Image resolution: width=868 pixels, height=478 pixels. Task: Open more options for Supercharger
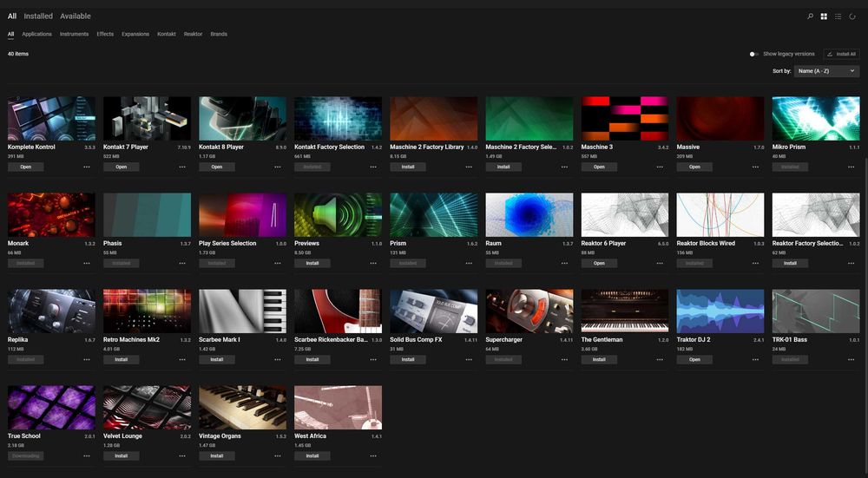pos(565,360)
